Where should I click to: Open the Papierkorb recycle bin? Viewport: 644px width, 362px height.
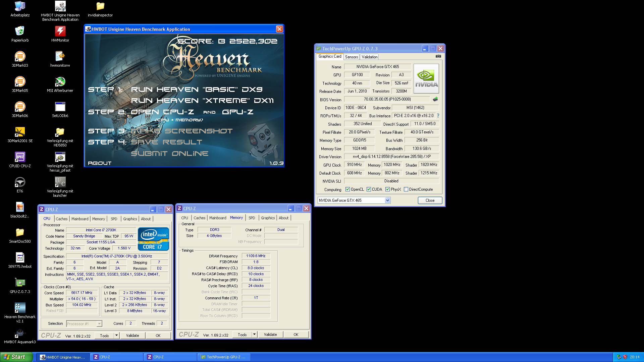click(20, 34)
